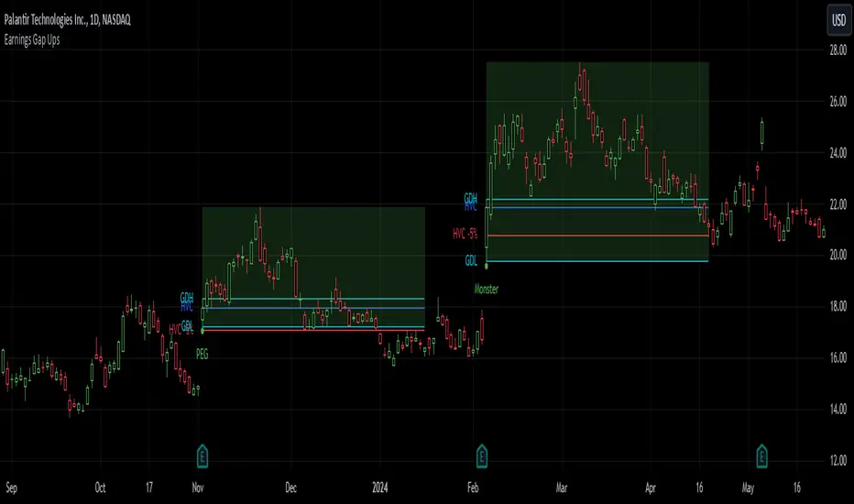The image size is (854, 504).
Task: Click the Monster gap label
Action: click(486, 290)
